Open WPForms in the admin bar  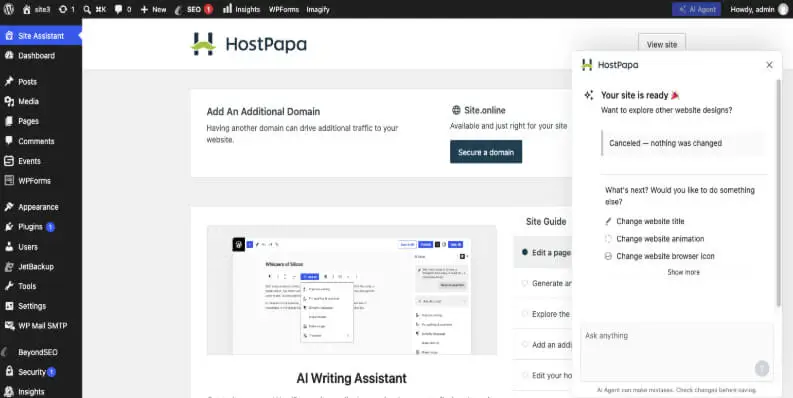pos(284,9)
